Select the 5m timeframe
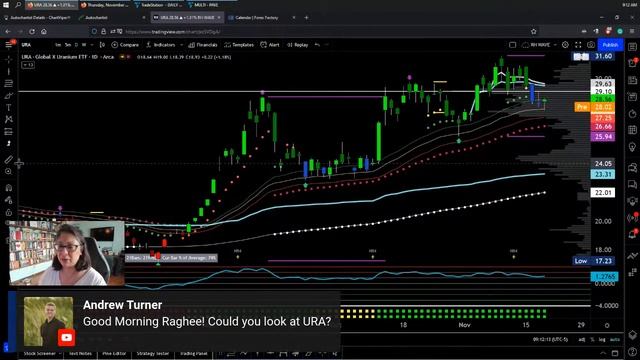Image resolution: width=640 pixels, height=360 pixels. coord(68,45)
